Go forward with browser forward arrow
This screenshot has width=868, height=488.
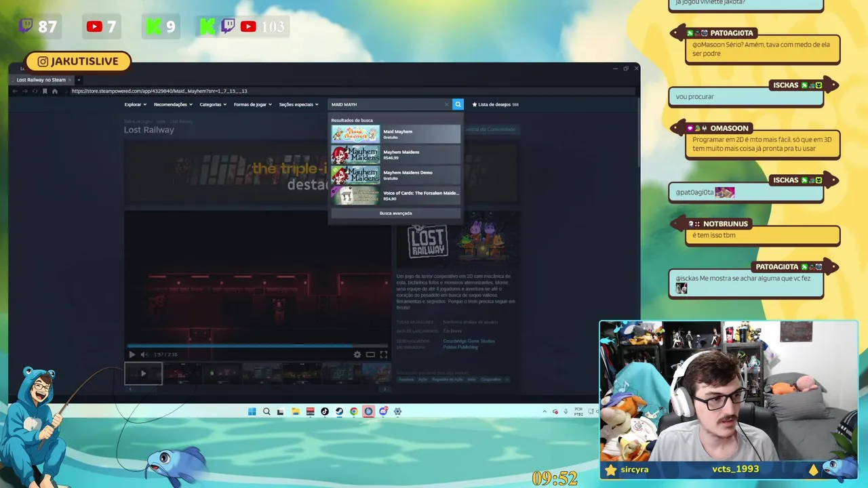(25, 91)
